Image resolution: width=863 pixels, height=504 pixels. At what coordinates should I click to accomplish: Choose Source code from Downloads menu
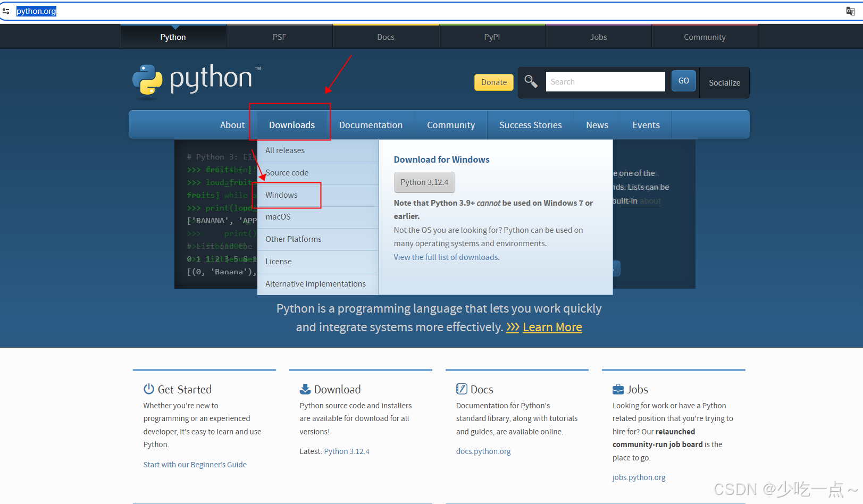[318, 173]
